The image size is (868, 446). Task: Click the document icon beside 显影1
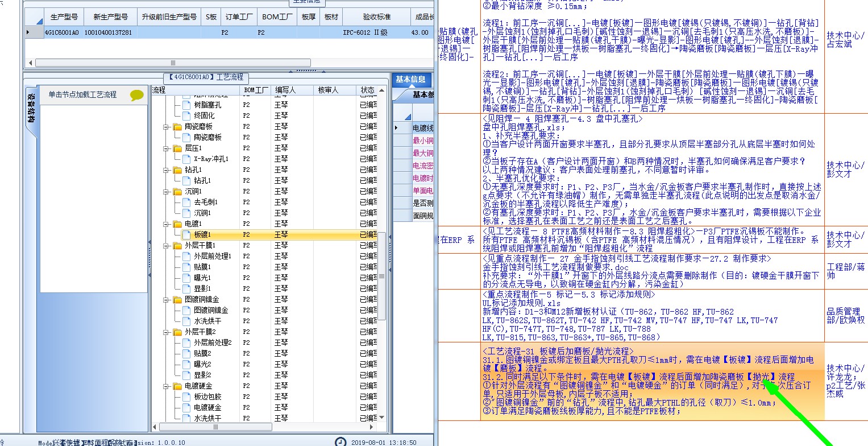point(186,288)
